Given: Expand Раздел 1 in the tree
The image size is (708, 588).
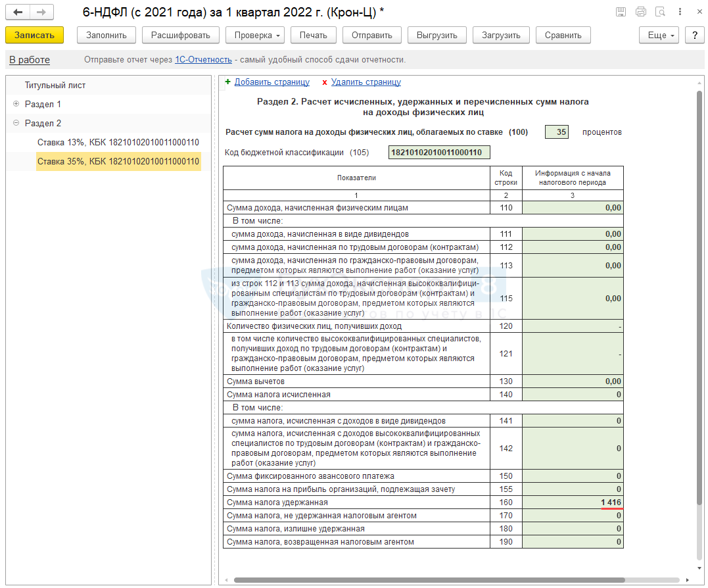Looking at the screenshot, I should click(x=16, y=104).
